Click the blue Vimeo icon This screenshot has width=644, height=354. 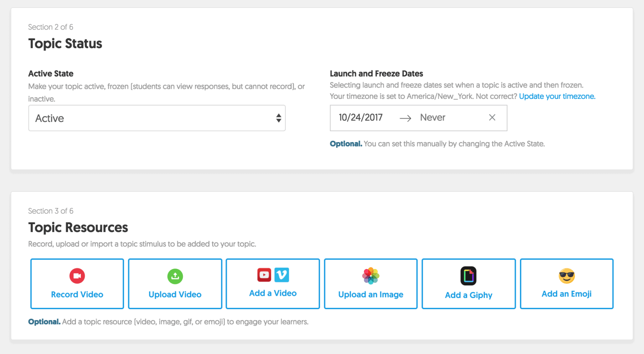point(282,275)
